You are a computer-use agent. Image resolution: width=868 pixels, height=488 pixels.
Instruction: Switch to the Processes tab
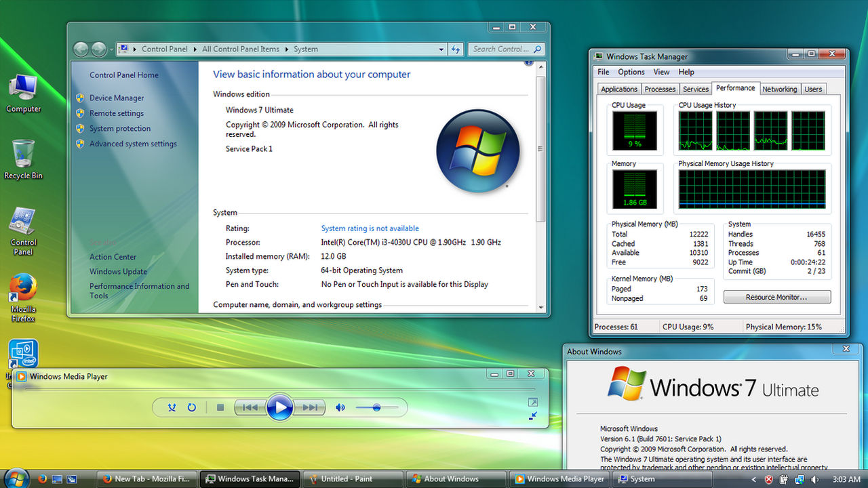pos(660,89)
